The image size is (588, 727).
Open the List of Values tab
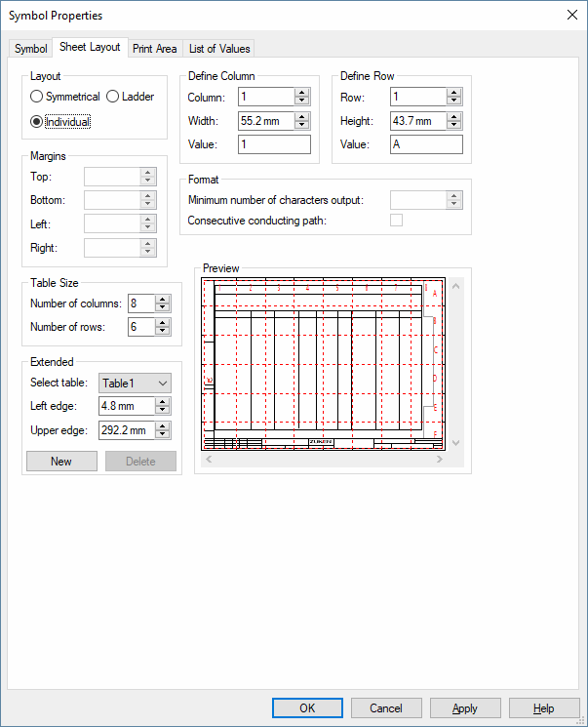(x=219, y=49)
